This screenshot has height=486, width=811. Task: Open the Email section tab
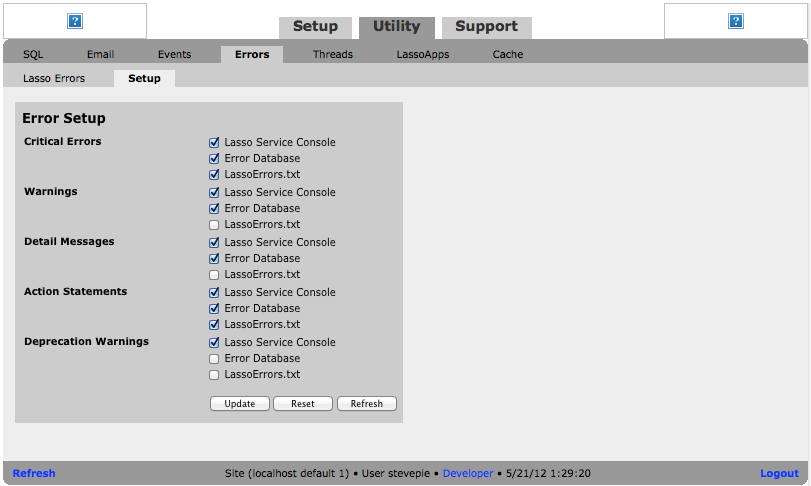[100, 55]
